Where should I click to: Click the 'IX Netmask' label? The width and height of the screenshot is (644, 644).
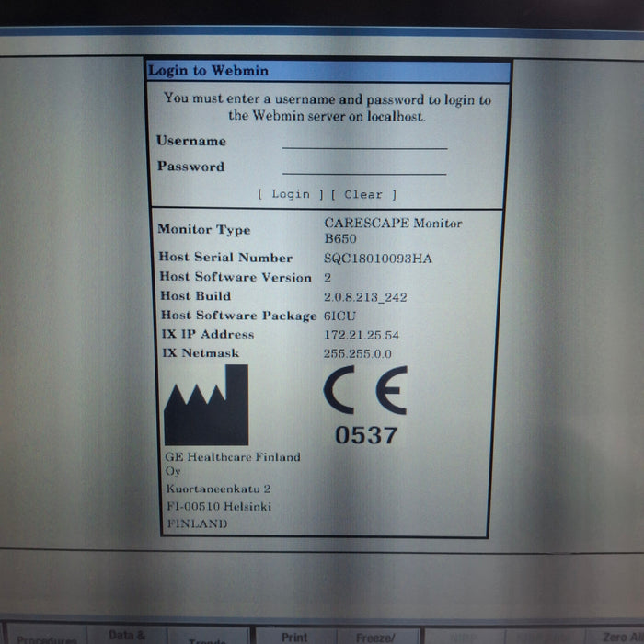tap(201, 352)
